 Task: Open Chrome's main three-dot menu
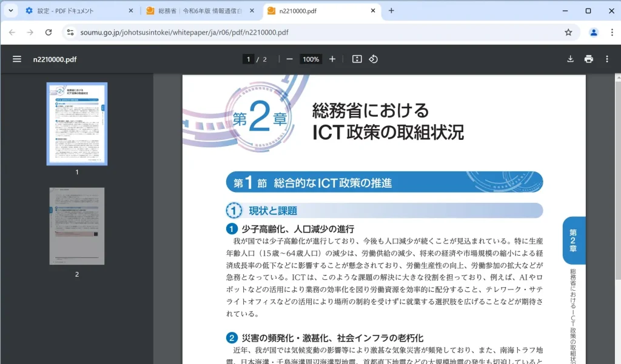point(611,32)
